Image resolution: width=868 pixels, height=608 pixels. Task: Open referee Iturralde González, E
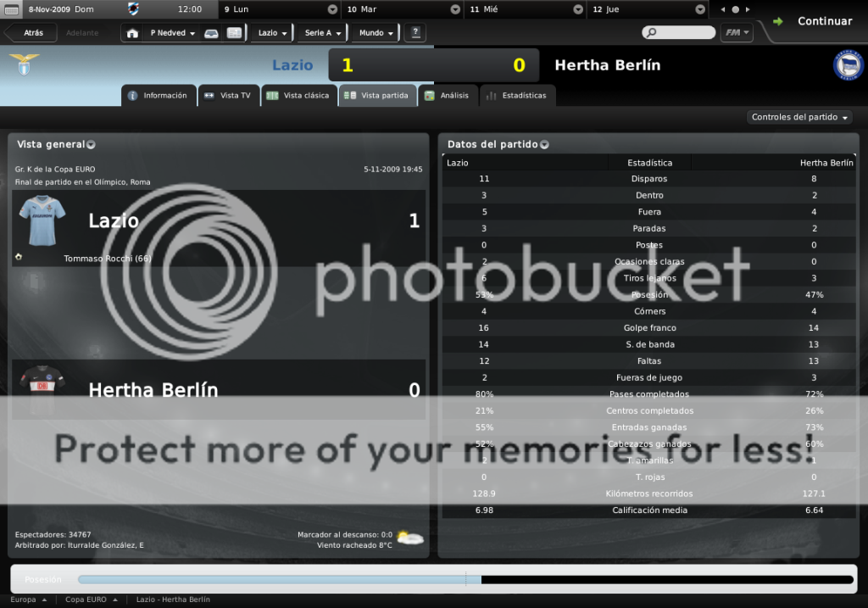[106, 545]
